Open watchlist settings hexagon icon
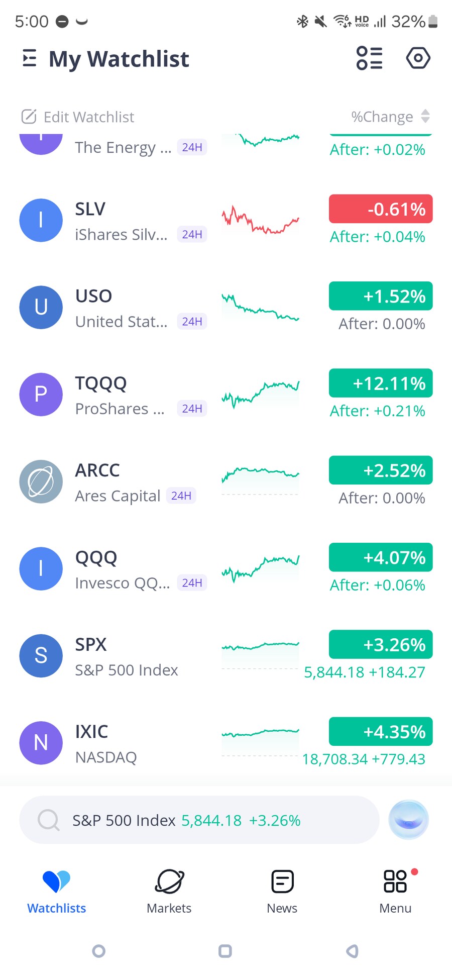This screenshot has width=452, height=980. (418, 58)
